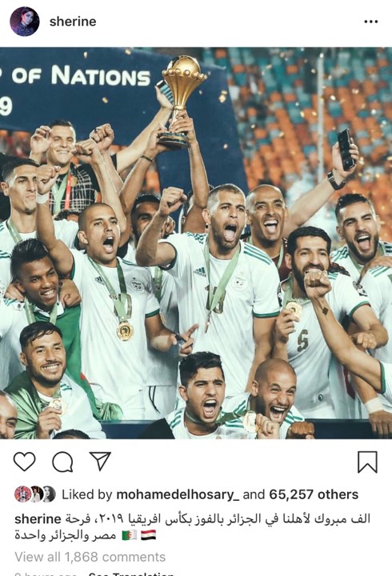The width and height of the screenshot is (392, 576).
Task: Open comments via the speech bubble icon
Action: 62,462
